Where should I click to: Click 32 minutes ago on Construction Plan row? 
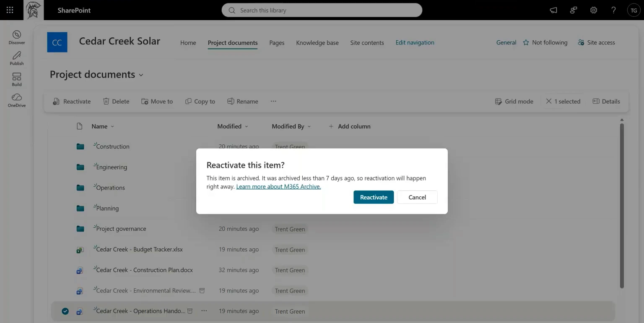(239, 270)
